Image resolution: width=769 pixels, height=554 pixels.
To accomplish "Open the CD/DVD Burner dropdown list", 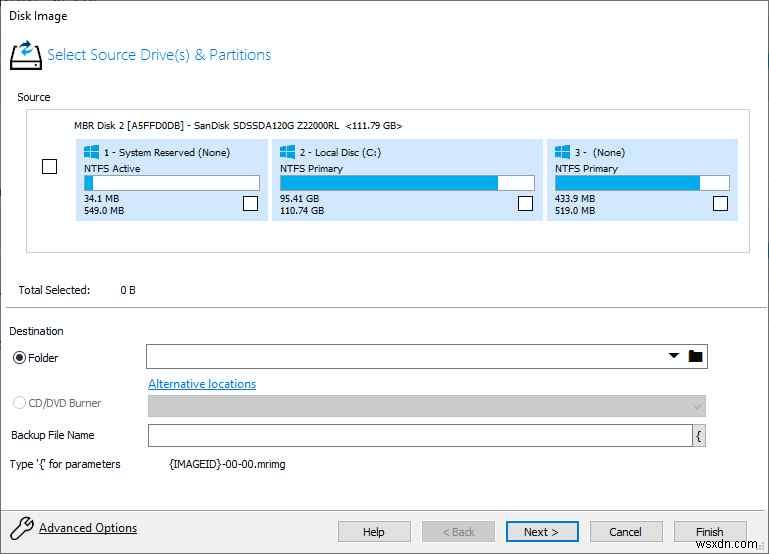I will pyautogui.click(x=696, y=405).
